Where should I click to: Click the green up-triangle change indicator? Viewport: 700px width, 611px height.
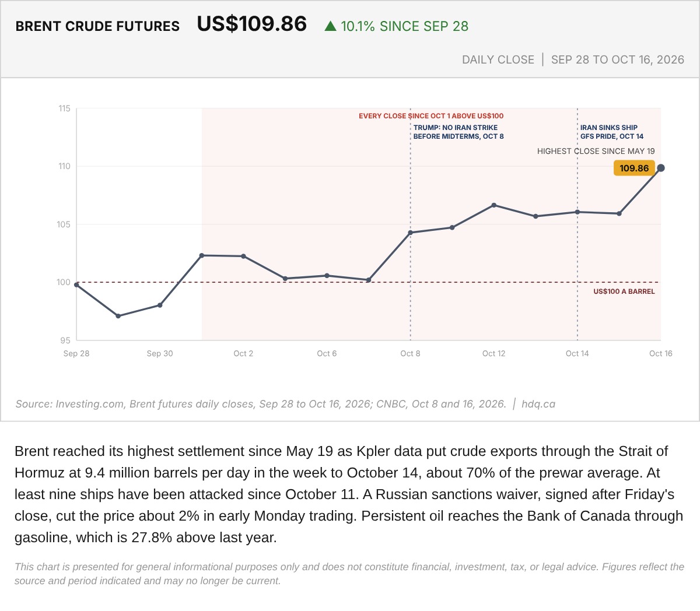[330, 26]
